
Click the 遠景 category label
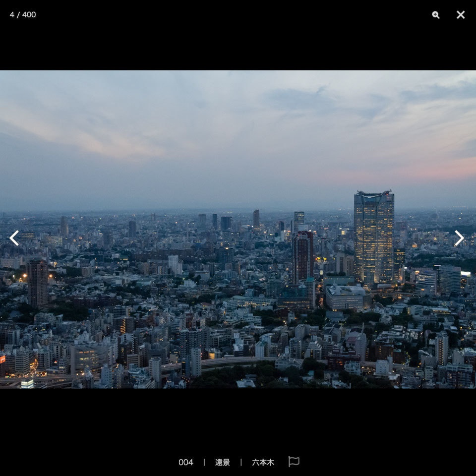pyautogui.click(x=223, y=462)
